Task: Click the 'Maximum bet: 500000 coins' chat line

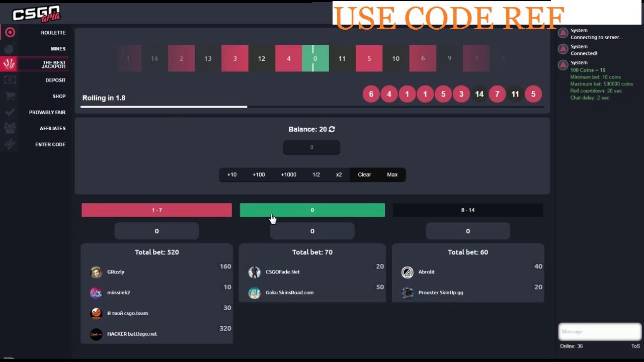Action: [602, 84]
